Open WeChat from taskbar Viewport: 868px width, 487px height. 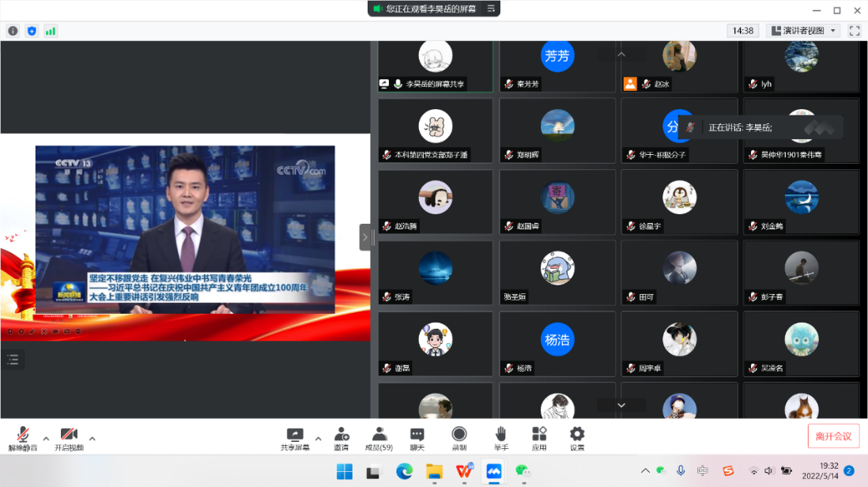tap(523, 471)
